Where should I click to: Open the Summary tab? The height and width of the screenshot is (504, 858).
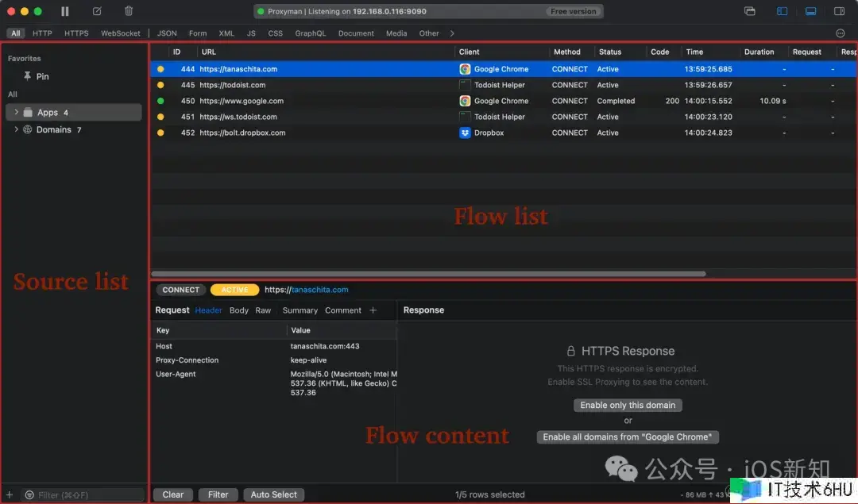click(x=300, y=310)
